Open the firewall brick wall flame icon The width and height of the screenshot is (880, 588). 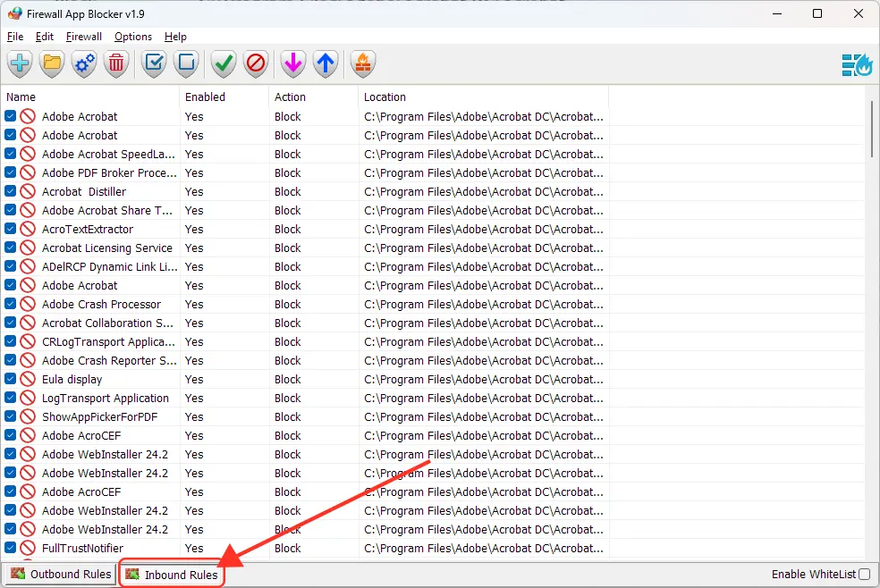coord(362,63)
